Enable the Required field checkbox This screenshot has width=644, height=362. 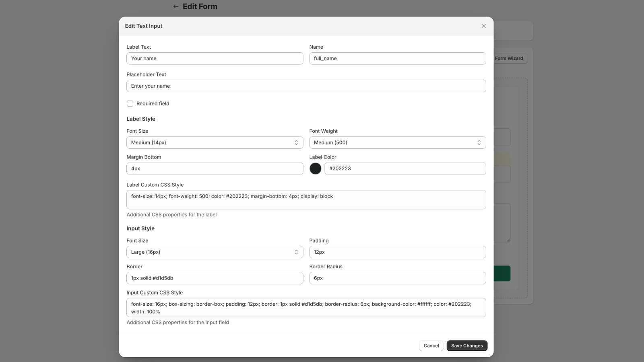pyautogui.click(x=130, y=103)
